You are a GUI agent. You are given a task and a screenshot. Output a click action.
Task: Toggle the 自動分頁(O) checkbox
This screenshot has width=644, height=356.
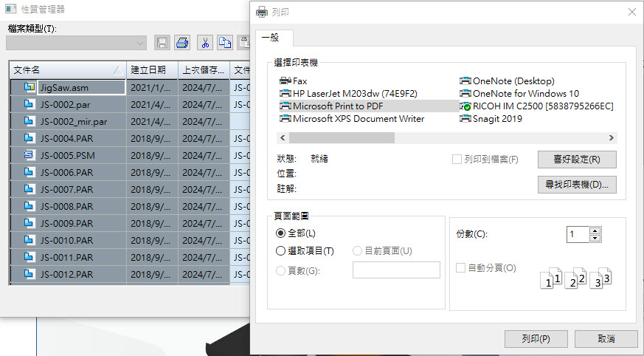pos(460,268)
